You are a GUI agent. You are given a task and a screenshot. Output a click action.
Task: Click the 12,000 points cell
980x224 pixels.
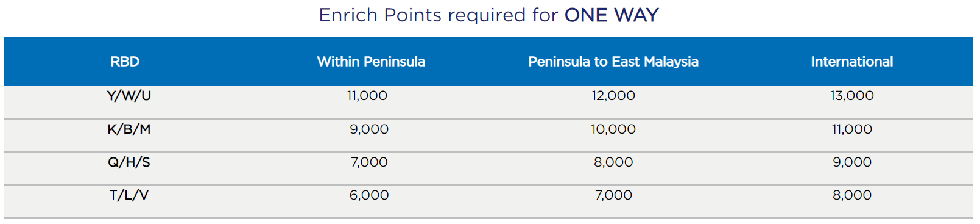(x=613, y=96)
